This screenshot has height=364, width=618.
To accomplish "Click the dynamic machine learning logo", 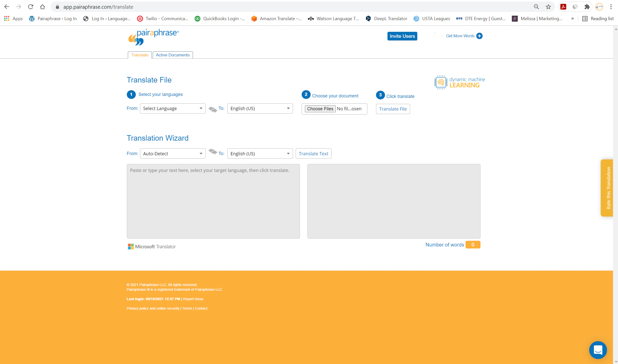I will click(x=459, y=82).
